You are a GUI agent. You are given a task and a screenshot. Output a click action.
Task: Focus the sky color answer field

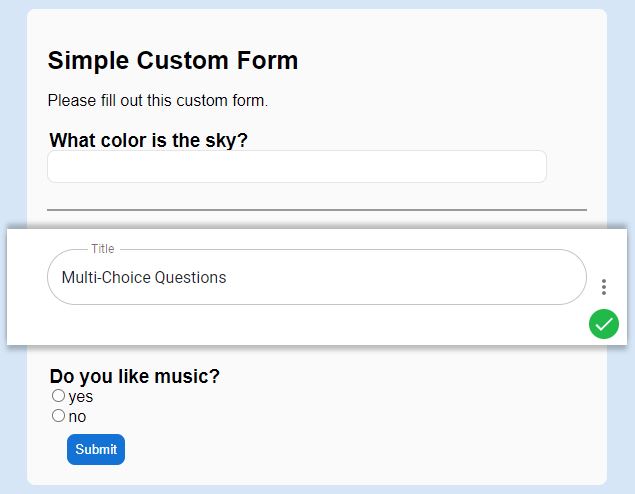tap(297, 166)
